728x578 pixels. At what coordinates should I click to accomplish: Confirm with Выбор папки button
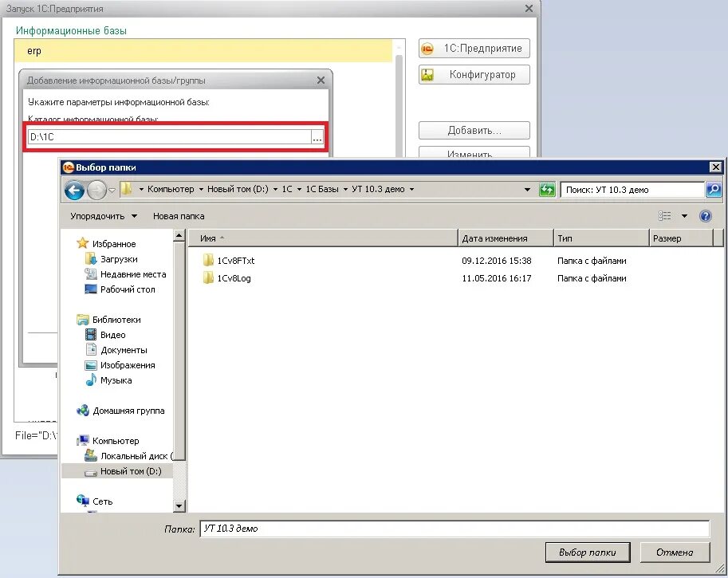coord(588,552)
